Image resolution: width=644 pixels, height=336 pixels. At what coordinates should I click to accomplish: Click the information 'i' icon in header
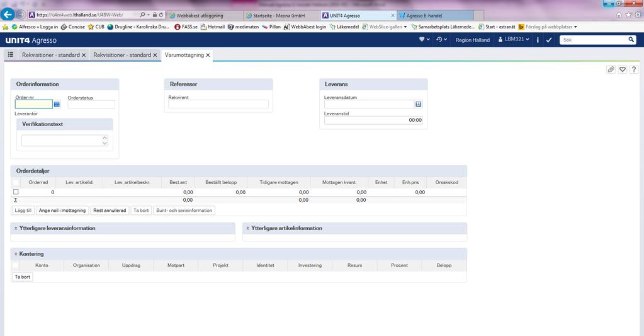pyautogui.click(x=538, y=40)
